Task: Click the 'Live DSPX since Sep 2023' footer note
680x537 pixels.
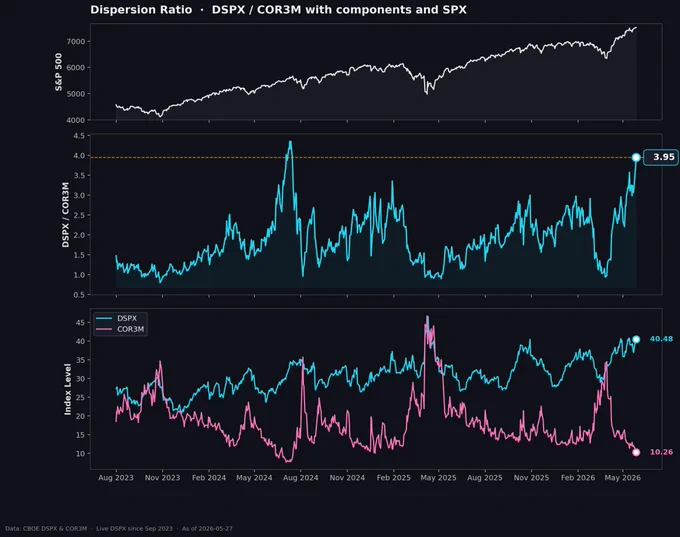Action: point(134,529)
